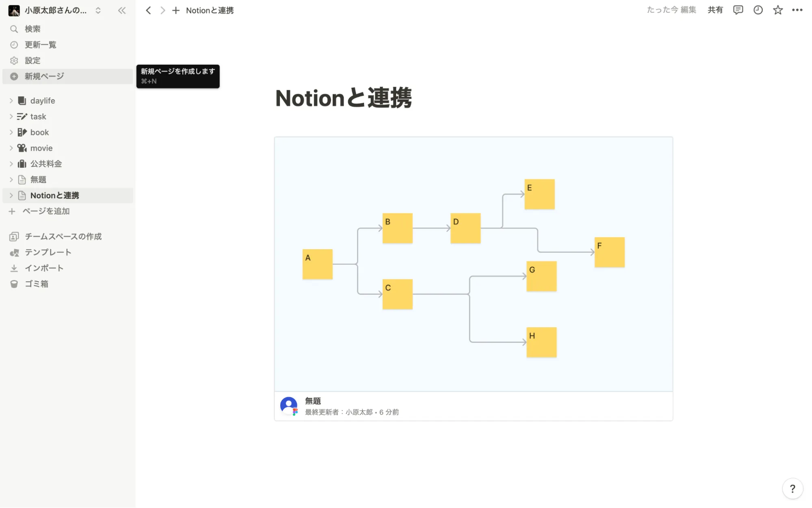
Task: Click the Notionと連携 document icon in sidebar
Action: [x=22, y=195]
